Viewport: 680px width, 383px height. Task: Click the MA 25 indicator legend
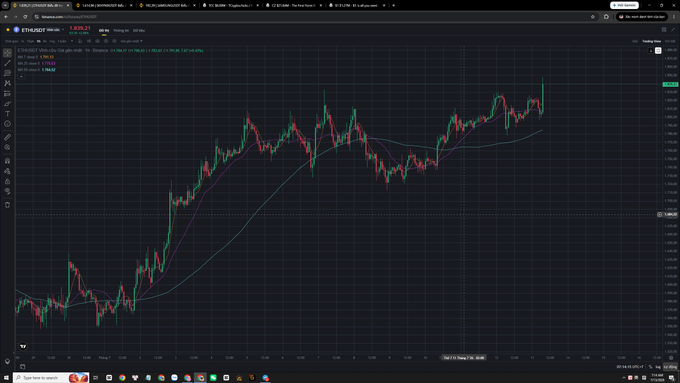(x=36, y=63)
